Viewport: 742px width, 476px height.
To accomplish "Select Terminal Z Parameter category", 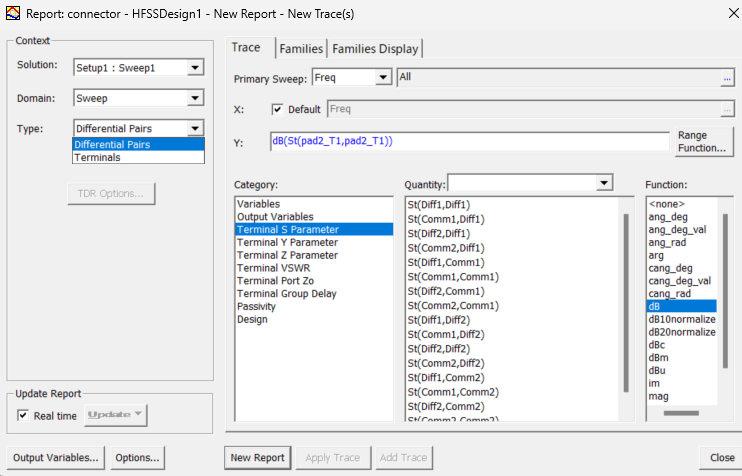I will [x=314, y=255].
